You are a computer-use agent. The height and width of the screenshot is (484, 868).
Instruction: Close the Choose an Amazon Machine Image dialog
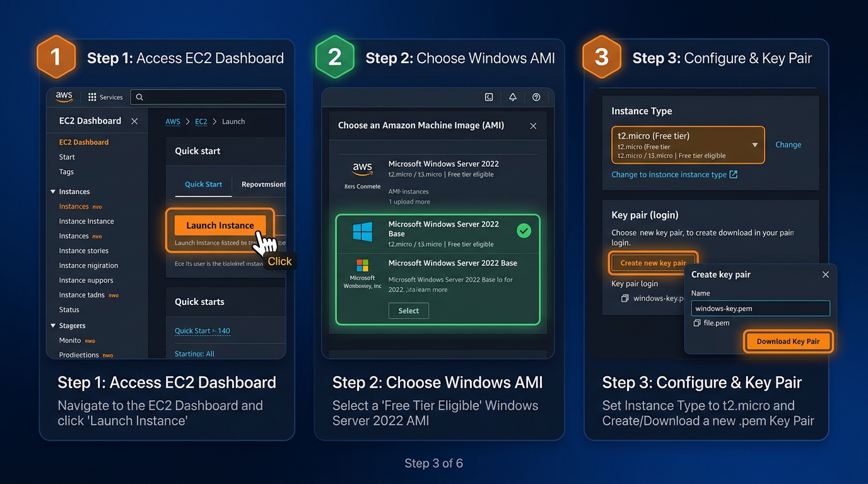coord(533,126)
